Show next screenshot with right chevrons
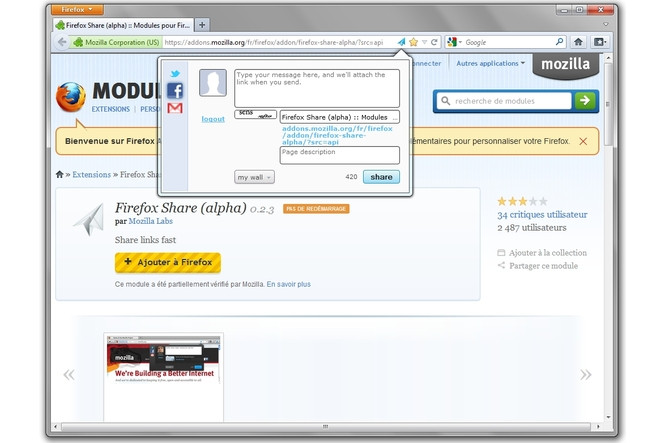The height and width of the screenshot is (443, 664). tap(585, 374)
